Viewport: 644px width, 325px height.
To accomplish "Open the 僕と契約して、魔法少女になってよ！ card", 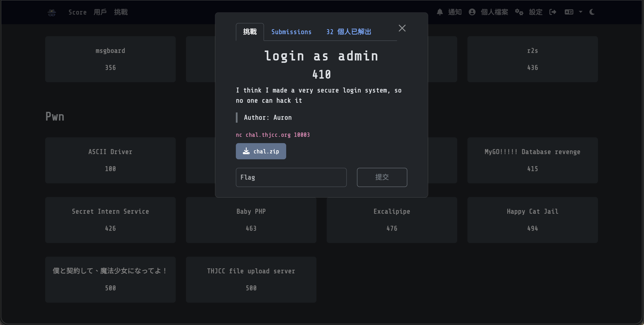I will (x=110, y=280).
